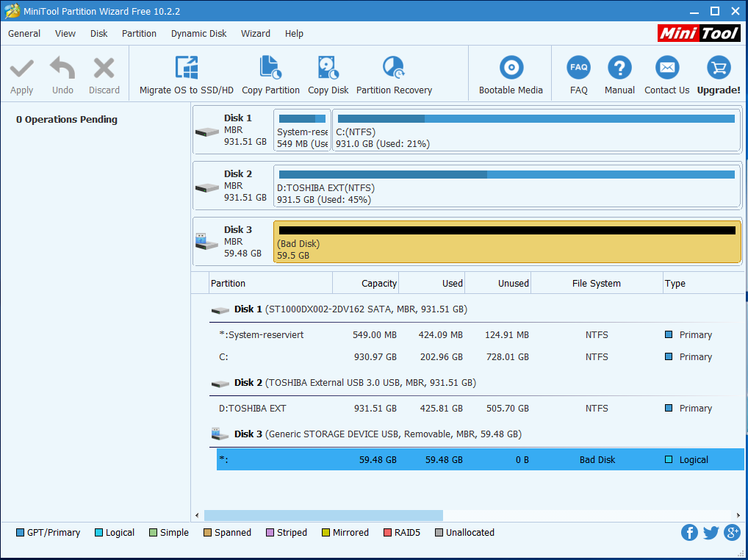The image size is (748, 560).
Task: Click the Discard X icon
Action: 104,68
